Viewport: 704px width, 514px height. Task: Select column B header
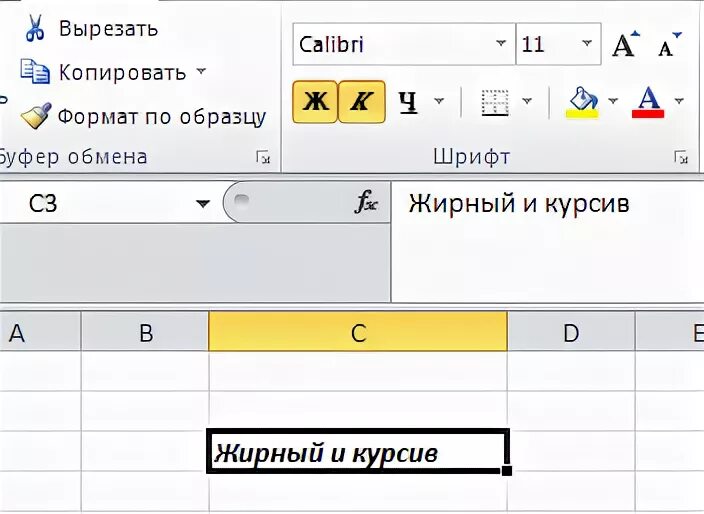145,333
